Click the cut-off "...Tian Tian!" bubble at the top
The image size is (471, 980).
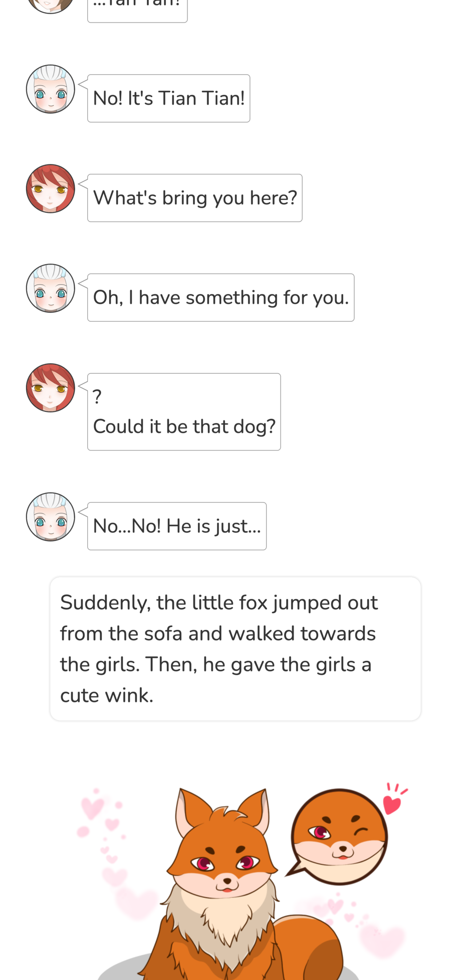[137, 10]
